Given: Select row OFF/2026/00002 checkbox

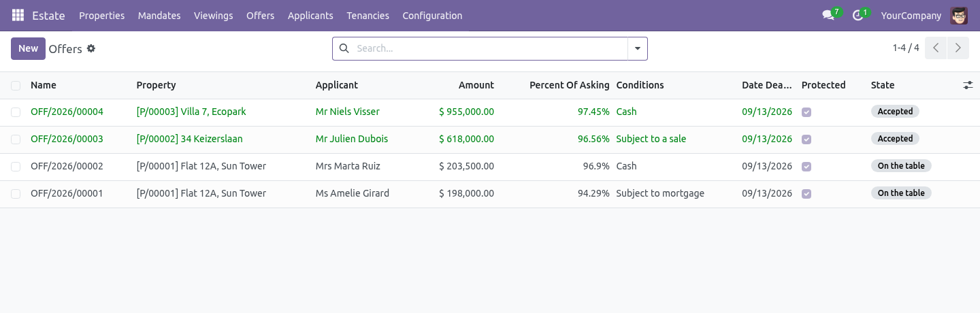Looking at the screenshot, I should (16, 166).
